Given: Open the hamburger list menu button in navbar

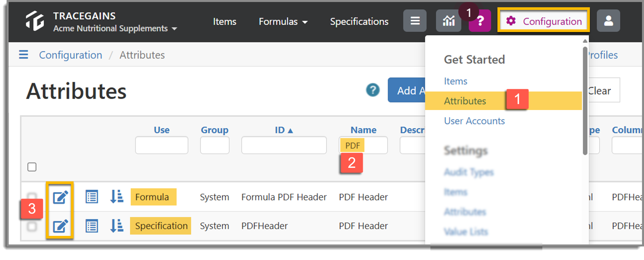Looking at the screenshot, I should coord(415,21).
